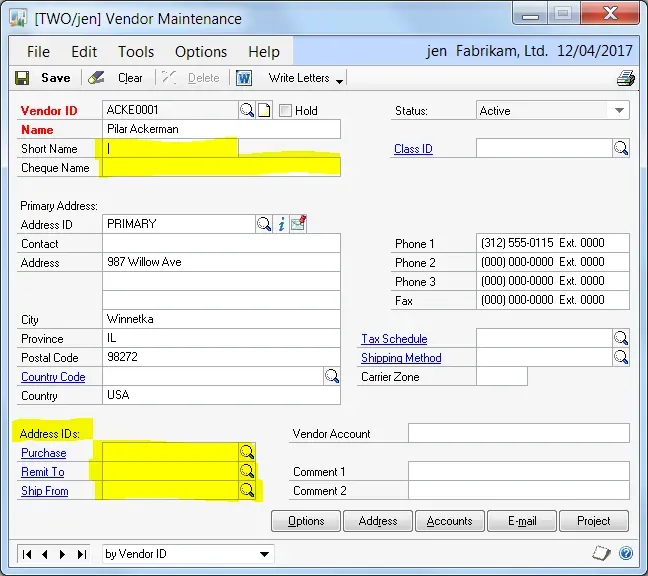Open the Vendor ID lookup magnifier

[247, 110]
